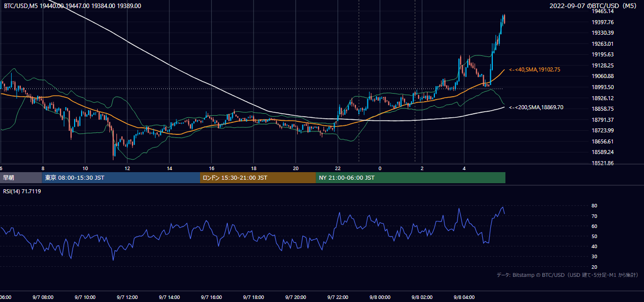644x302 pixels.
Task: Click the 9/8 00:00 time label
Action: pyautogui.click(x=380, y=297)
